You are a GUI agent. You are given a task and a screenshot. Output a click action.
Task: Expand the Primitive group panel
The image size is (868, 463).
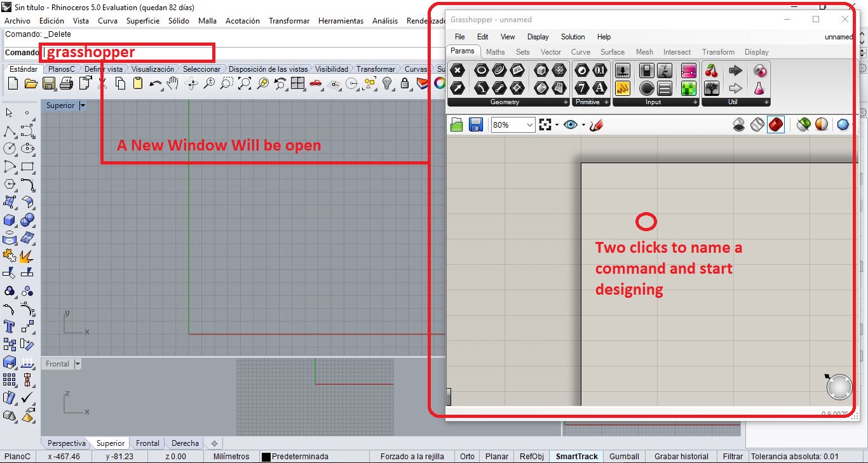[606, 102]
